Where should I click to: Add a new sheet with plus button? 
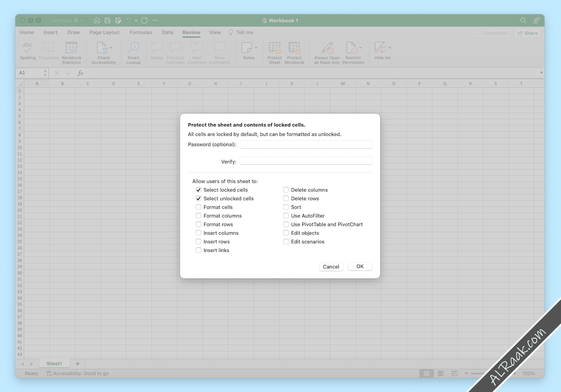point(78,364)
